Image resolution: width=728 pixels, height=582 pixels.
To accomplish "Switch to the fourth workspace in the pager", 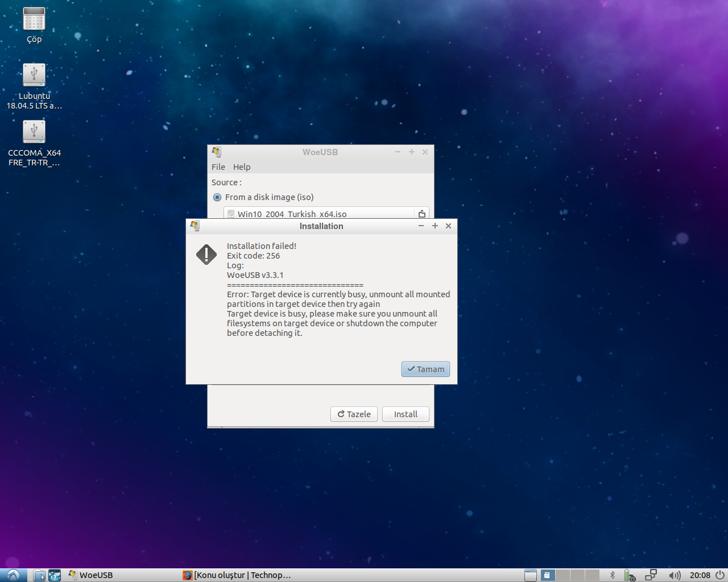I will [592, 575].
